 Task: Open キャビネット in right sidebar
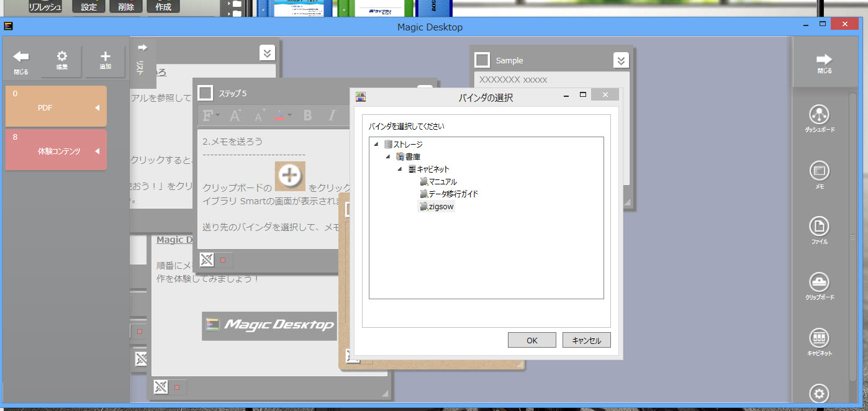tap(820, 342)
